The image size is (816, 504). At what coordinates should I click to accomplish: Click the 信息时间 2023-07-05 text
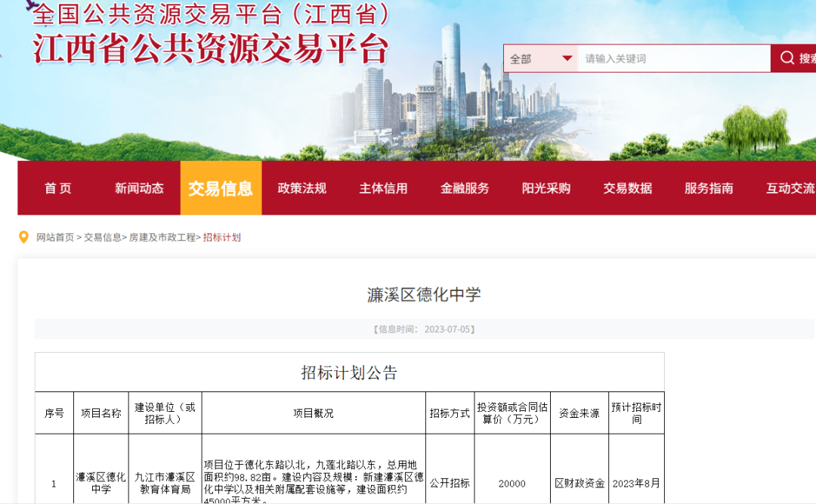point(424,329)
